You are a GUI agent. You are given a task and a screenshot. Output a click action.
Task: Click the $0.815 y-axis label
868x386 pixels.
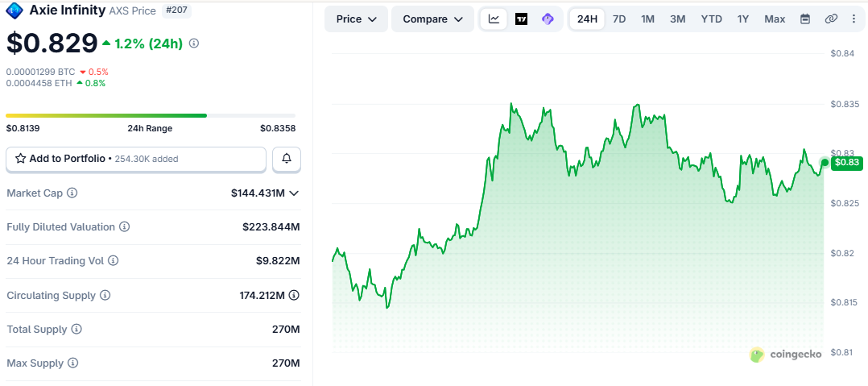[845, 302]
